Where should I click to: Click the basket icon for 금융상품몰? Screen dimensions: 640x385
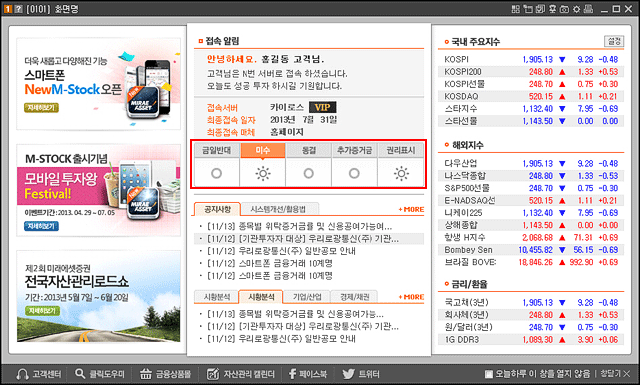[x=146, y=374]
